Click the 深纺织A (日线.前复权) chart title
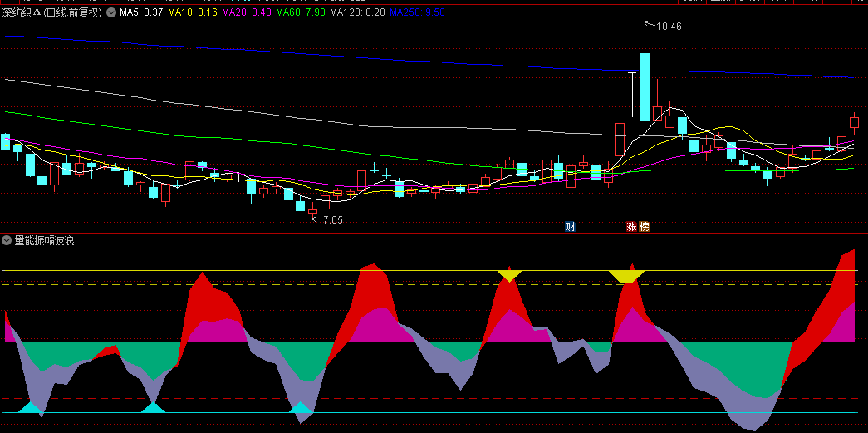 pos(52,12)
